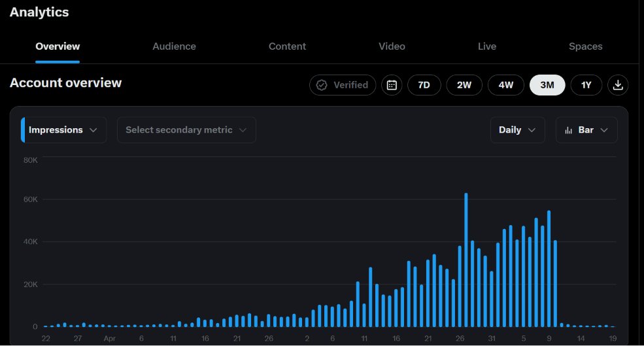The height and width of the screenshot is (346, 644).
Task: Open the Content tab
Action: point(287,46)
